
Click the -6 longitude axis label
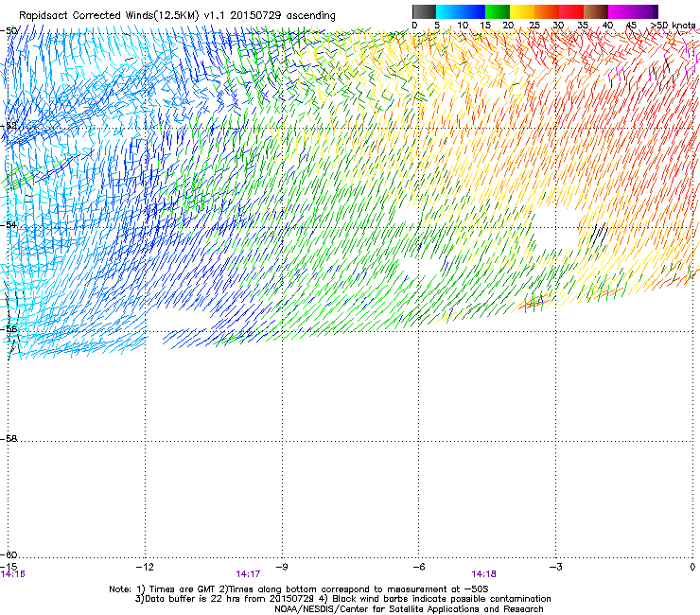point(419,567)
